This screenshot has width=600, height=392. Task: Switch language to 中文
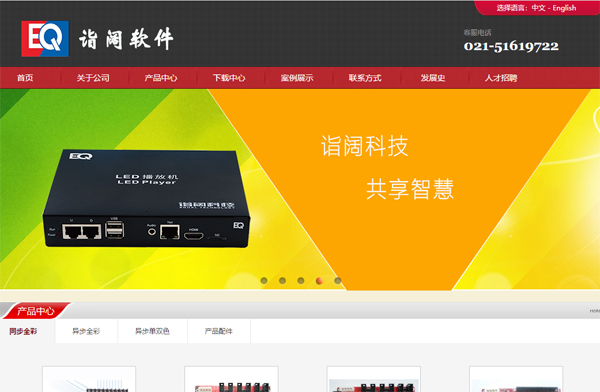pyautogui.click(x=538, y=8)
